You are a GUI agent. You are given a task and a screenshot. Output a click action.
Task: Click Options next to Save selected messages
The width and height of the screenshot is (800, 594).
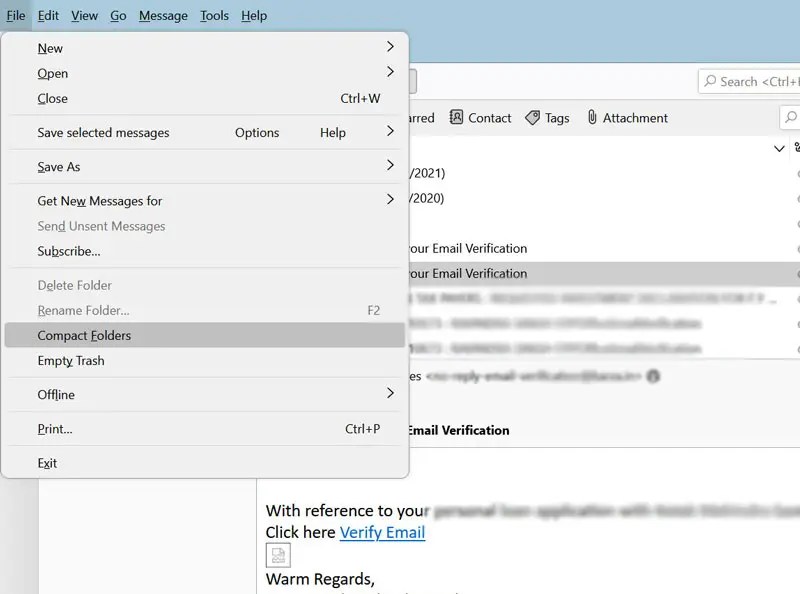(257, 133)
